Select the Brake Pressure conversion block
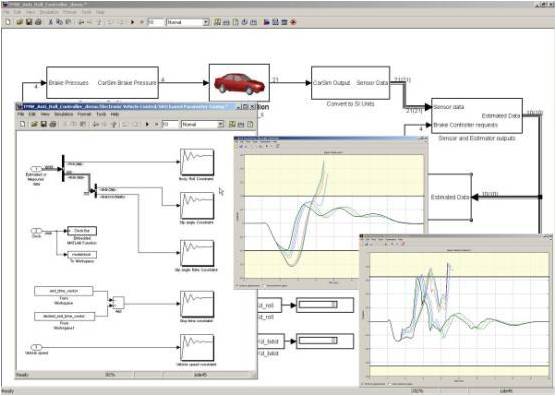Viewport: 556px width, 396px height. (102, 83)
